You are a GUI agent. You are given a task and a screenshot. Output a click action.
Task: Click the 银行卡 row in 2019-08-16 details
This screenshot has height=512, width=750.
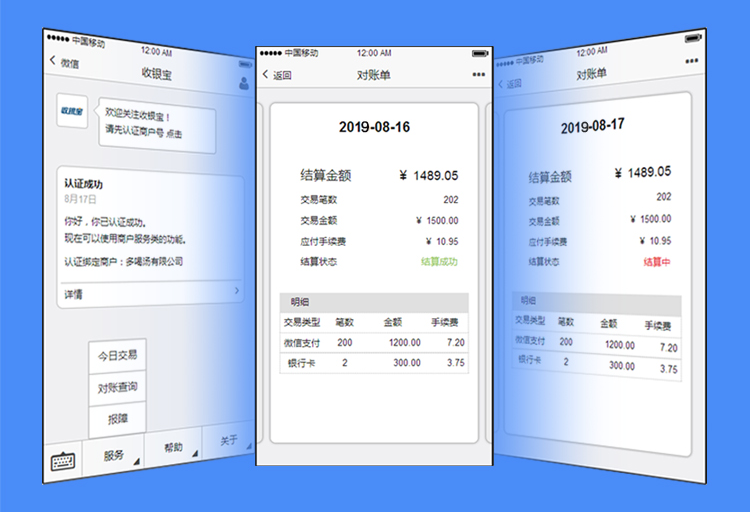[x=374, y=363]
